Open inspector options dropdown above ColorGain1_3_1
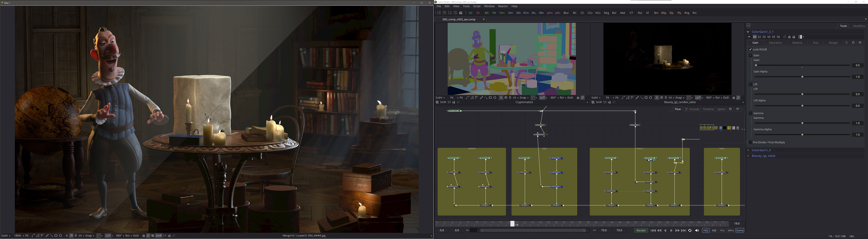This screenshot has width=868, height=239. point(748,25)
